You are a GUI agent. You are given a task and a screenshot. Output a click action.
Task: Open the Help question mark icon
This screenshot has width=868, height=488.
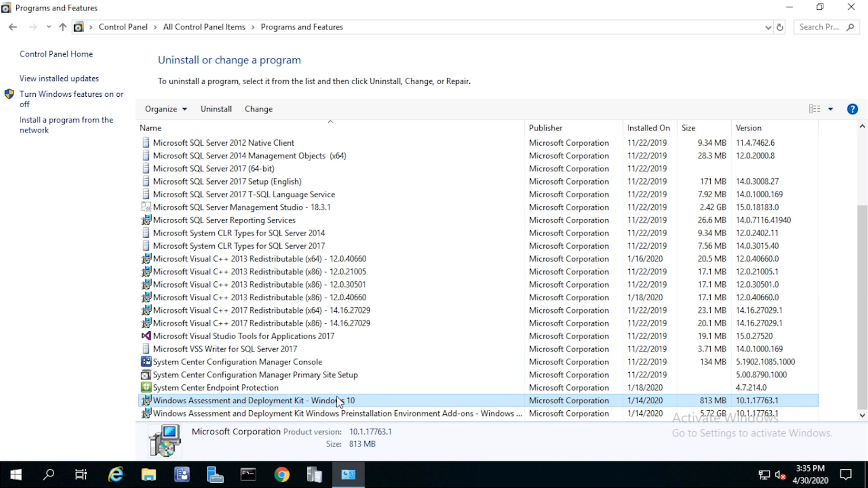pyautogui.click(x=852, y=109)
